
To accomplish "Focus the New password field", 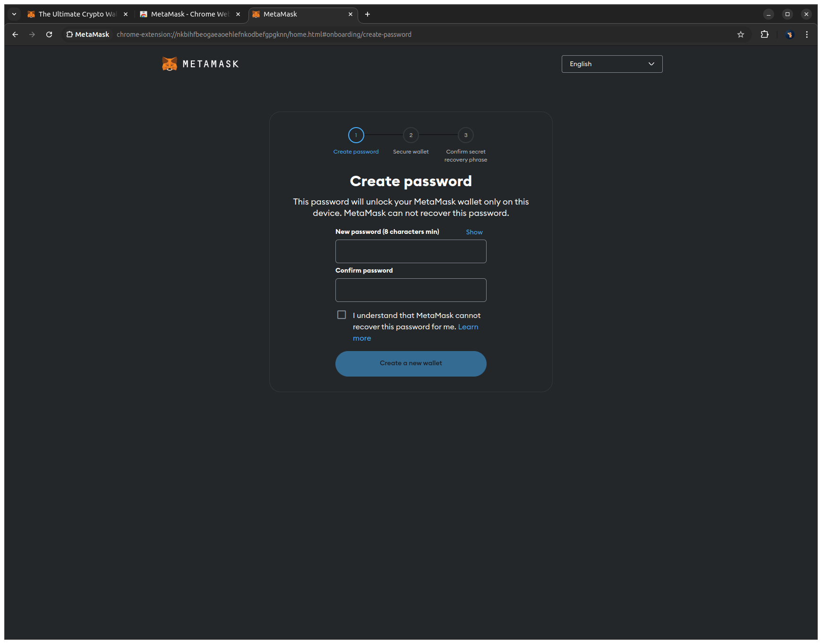I will click(x=411, y=251).
